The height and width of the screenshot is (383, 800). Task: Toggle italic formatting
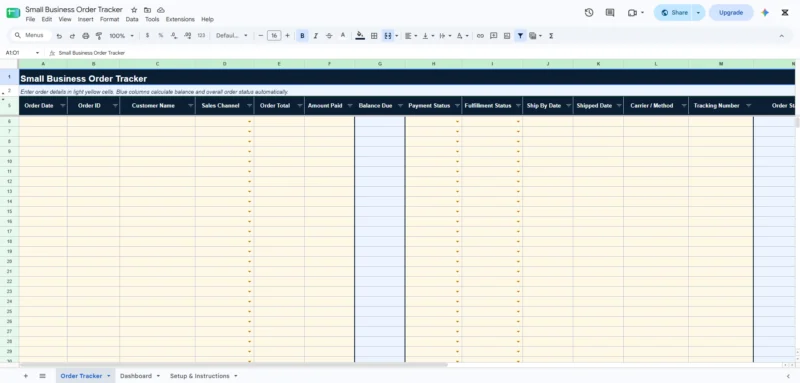(316, 36)
